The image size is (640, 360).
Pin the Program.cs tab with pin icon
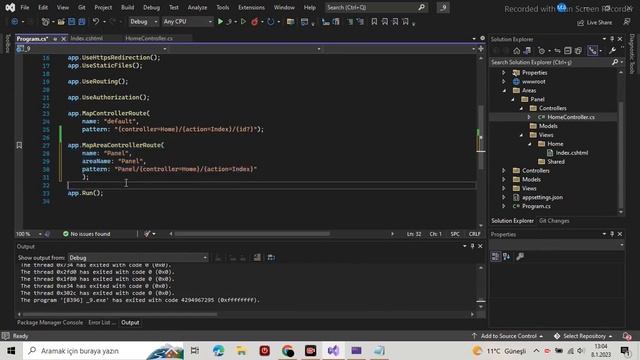point(55,39)
